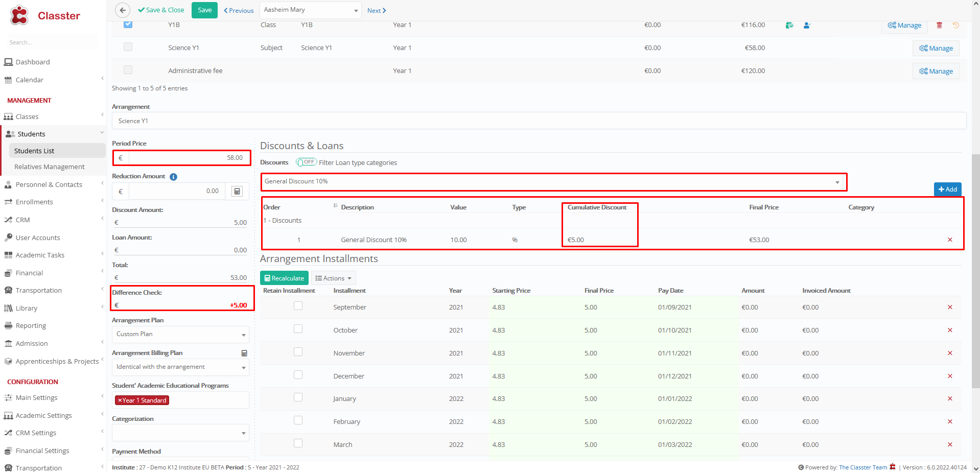The width and height of the screenshot is (980, 473).
Task: Check the Science Y1 row checkbox
Action: [x=128, y=47]
